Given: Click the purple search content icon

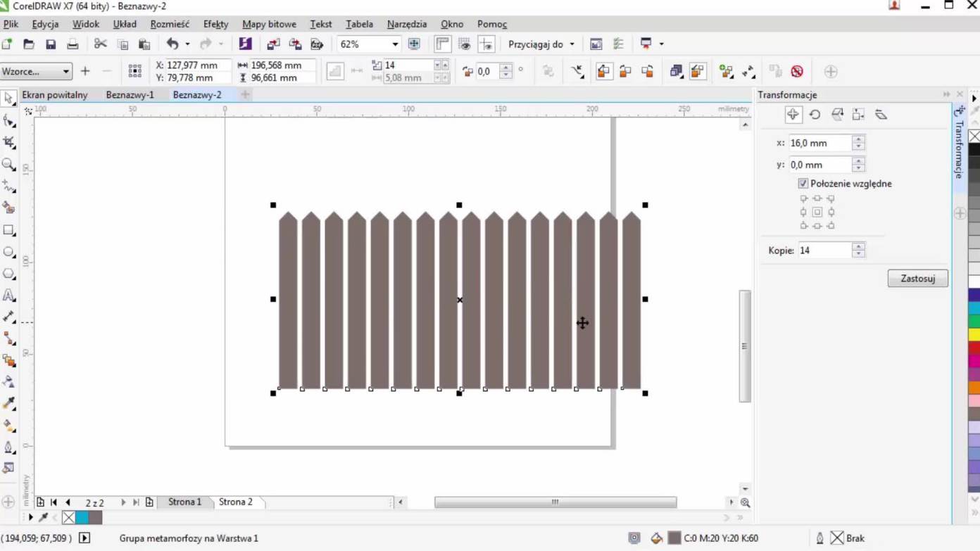Looking at the screenshot, I should 245,44.
